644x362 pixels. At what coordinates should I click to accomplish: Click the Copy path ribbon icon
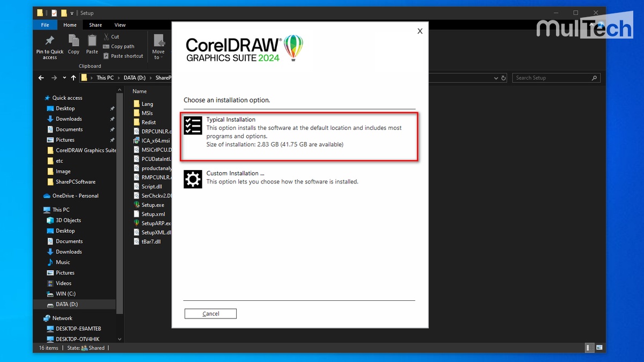(106, 47)
